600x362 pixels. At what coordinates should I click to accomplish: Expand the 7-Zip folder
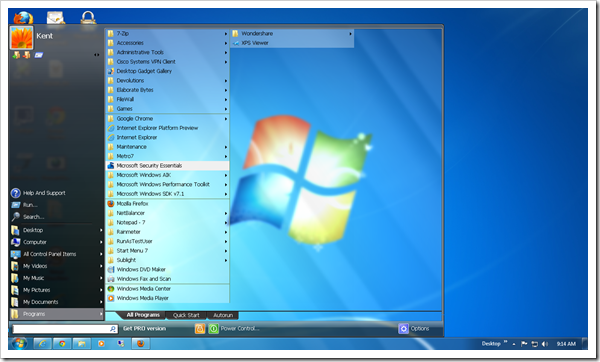click(167, 34)
